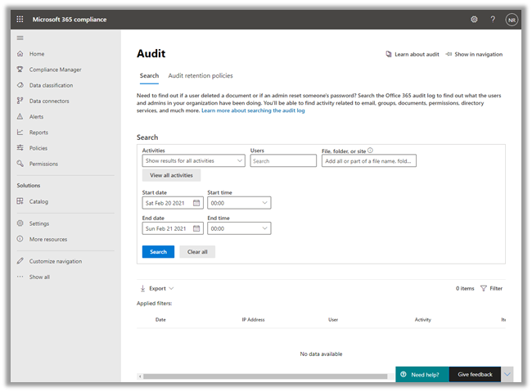This screenshot has height=392, width=532.
Task: Select Data classification in navigation
Action: point(51,85)
